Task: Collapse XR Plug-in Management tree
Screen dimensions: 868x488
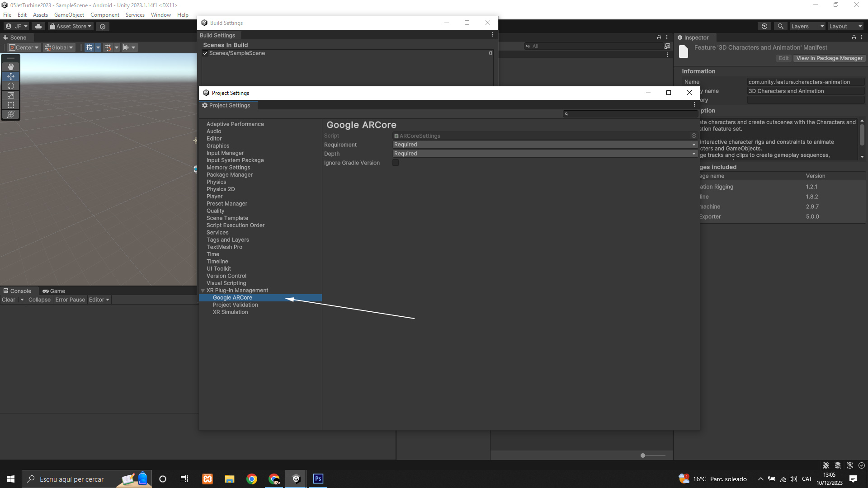Action: (203, 291)
